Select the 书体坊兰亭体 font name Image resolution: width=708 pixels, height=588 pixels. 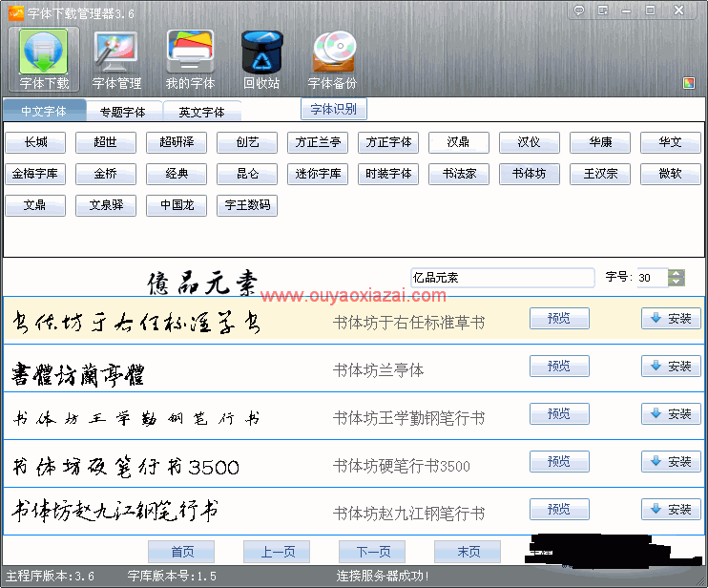379,370
